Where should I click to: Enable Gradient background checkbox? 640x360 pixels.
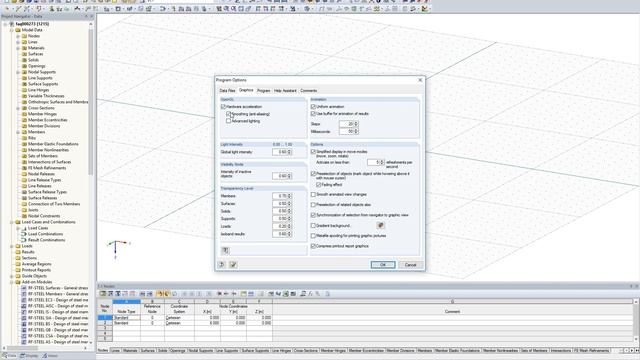tap(313, 225)
